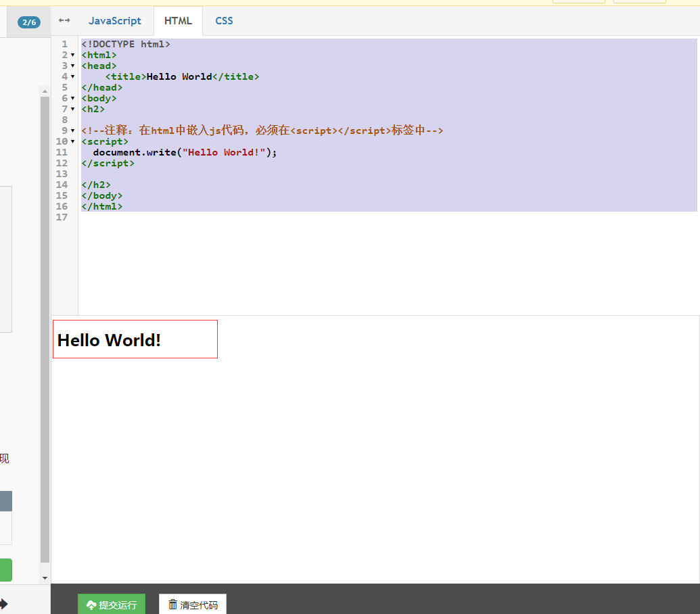
Task: Click the black arrow icon at bottom left
Action: (x=3, y=604)
